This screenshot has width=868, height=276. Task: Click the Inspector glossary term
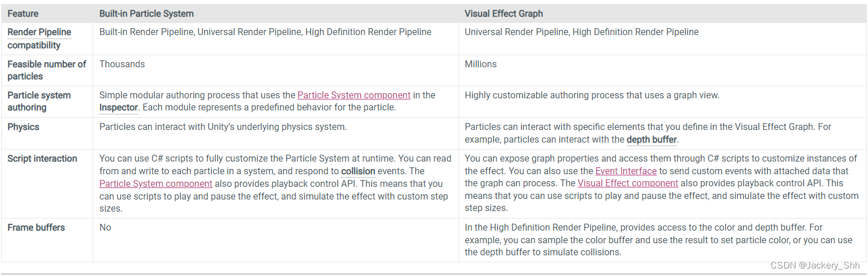tap(118, 108)
